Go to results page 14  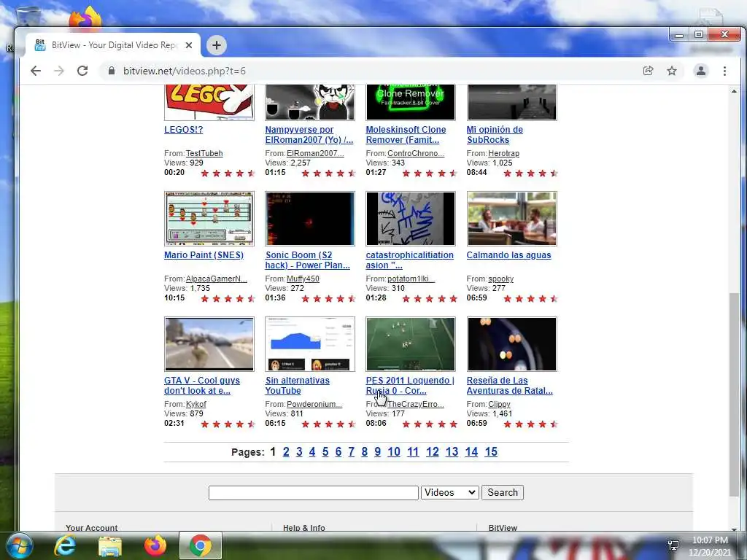pyautogui.click(x=471, y=452)
